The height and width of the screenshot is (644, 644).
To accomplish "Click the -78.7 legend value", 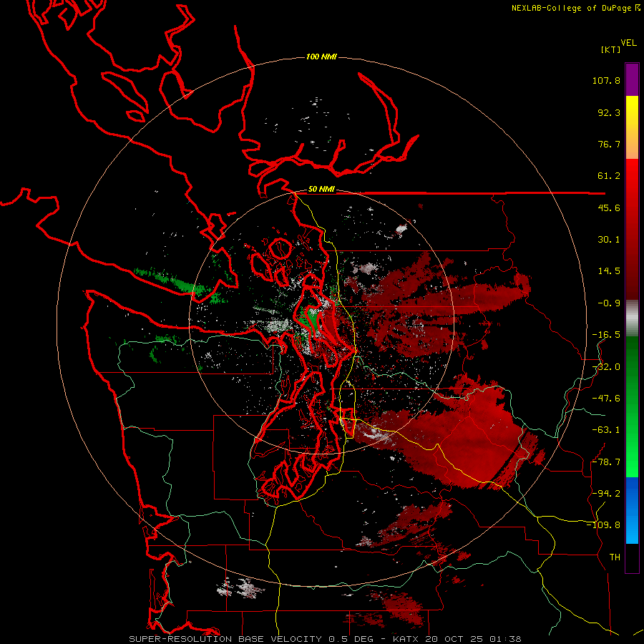I will (606, 462).
